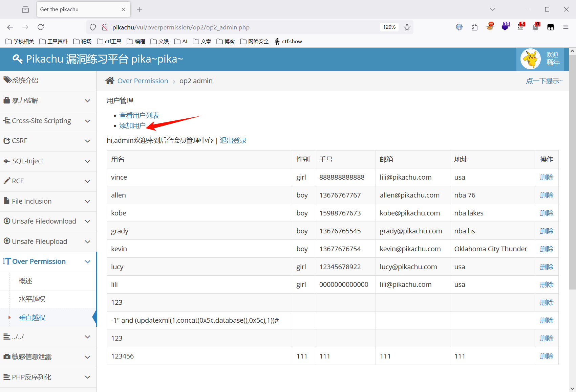Bookmark this page with the star icon
The height and width of the screenshot is (392, 576).
click(407, 27)
